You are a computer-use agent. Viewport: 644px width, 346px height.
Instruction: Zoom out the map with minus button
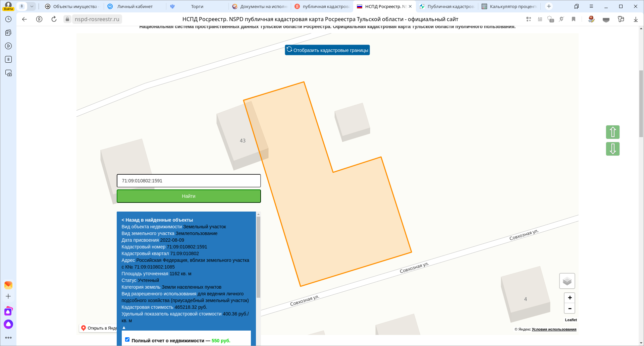click(x=570, y=308)
